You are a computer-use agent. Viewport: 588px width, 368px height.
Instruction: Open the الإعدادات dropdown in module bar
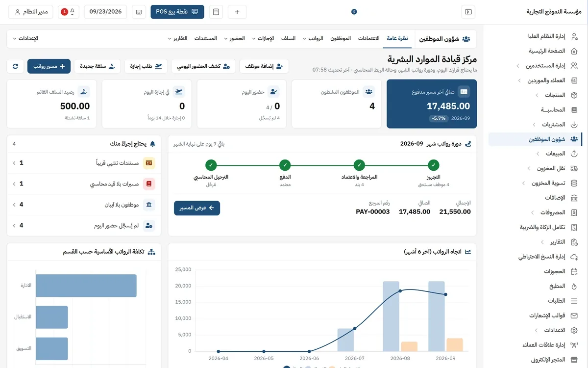pyautogui.click(x=25, y=38)
